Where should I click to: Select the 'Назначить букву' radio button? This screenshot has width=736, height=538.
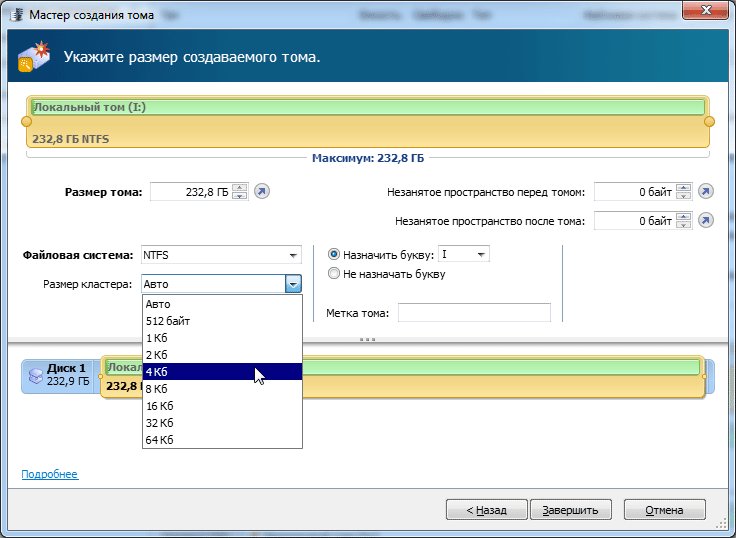pyautogui.click(x=334, y=255)
